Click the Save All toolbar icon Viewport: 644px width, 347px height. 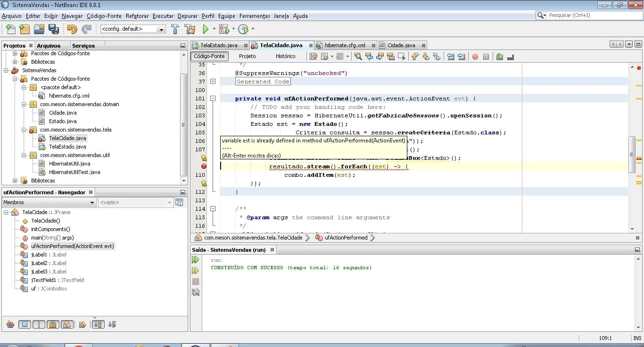point(53,29)
